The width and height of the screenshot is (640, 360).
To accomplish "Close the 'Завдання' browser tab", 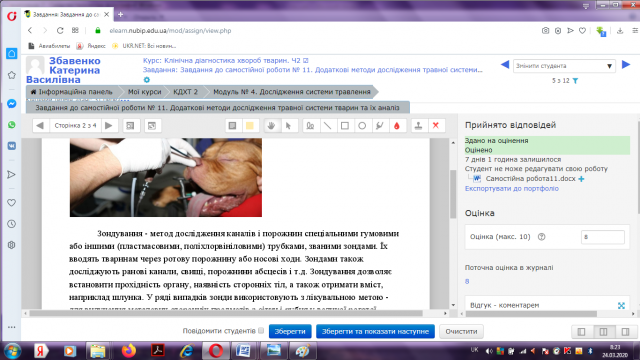I will (107, 14).
